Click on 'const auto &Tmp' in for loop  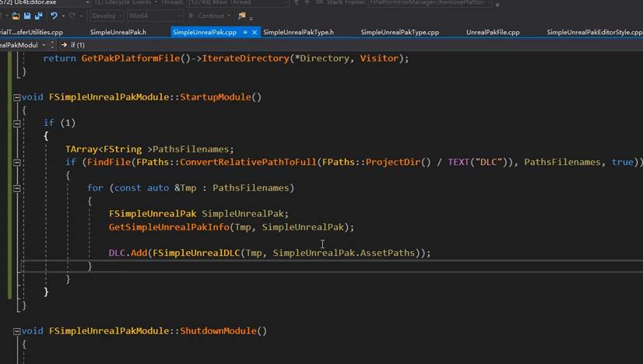pos(155,188)
